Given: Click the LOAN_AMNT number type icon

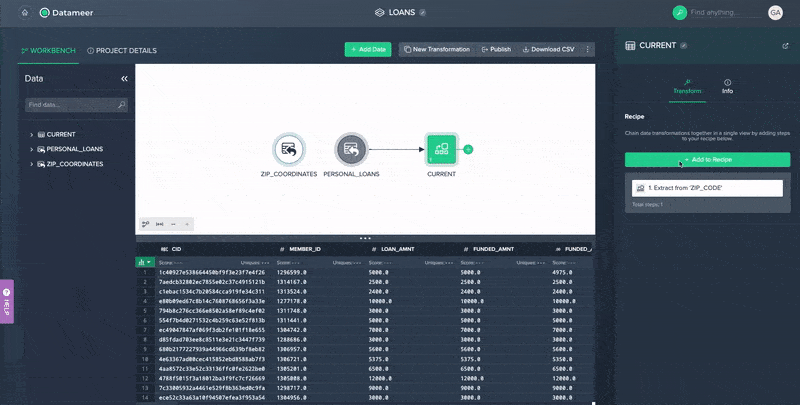Looking at the screenshot, I should [374, 249].
